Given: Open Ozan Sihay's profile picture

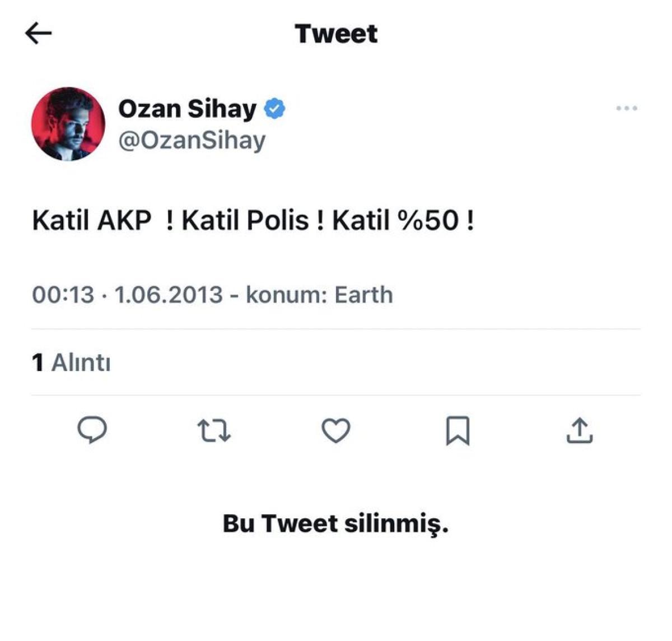Looking at the screenshot, I should point(68,124).
